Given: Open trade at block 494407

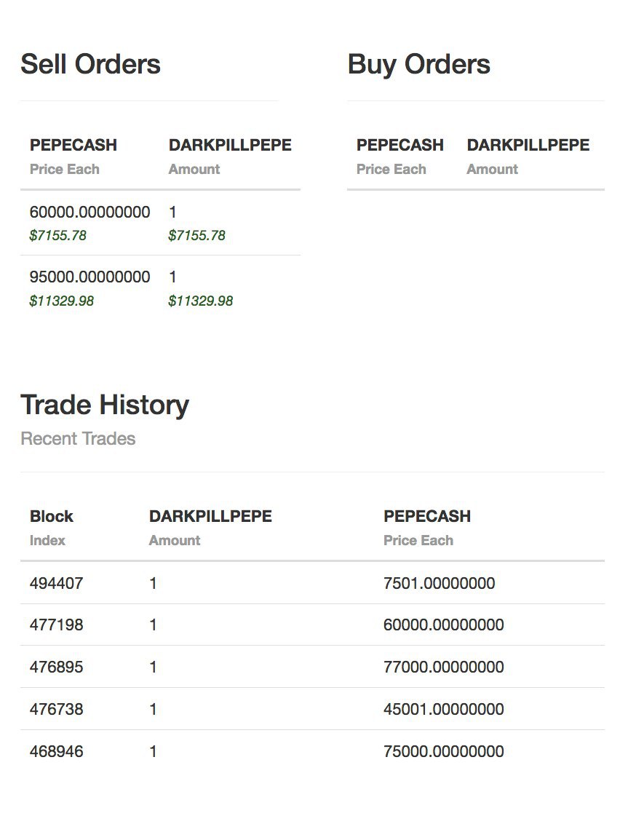Looking at the screenshot, I should (x=313, y=583).
